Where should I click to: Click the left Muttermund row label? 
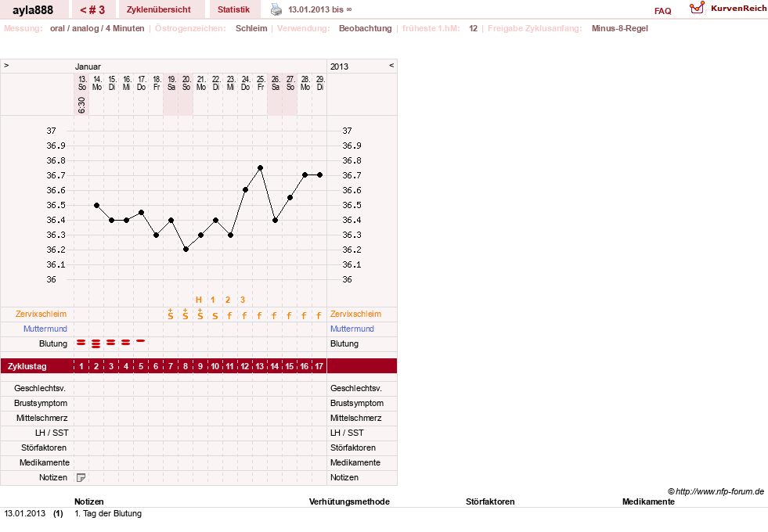click(45, 329)
